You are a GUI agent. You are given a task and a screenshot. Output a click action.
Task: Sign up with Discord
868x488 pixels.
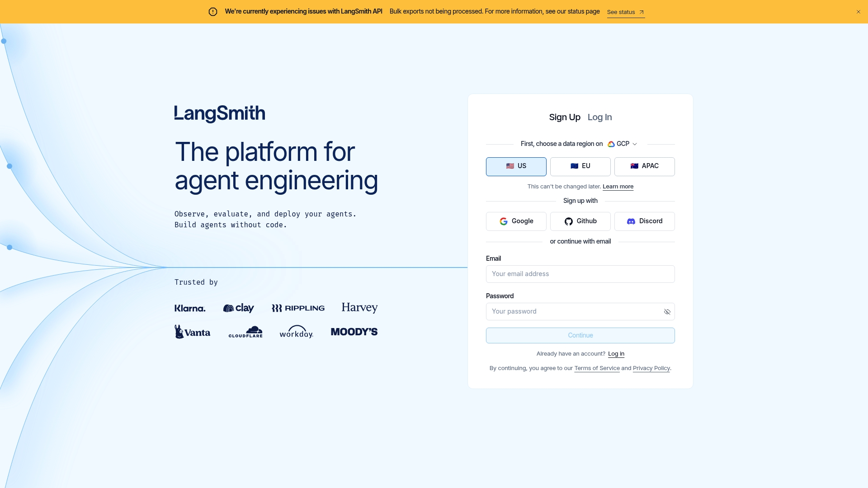coord(644,221)
